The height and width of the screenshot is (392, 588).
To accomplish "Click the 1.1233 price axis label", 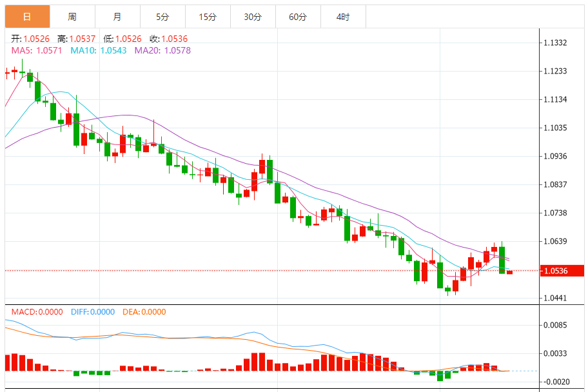I will 555,71.
